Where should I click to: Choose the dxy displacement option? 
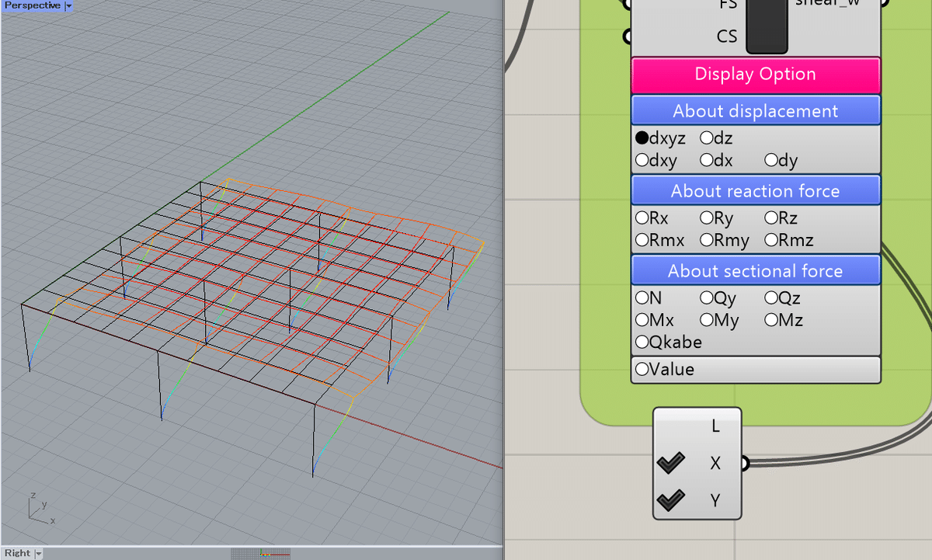[642, 161]
